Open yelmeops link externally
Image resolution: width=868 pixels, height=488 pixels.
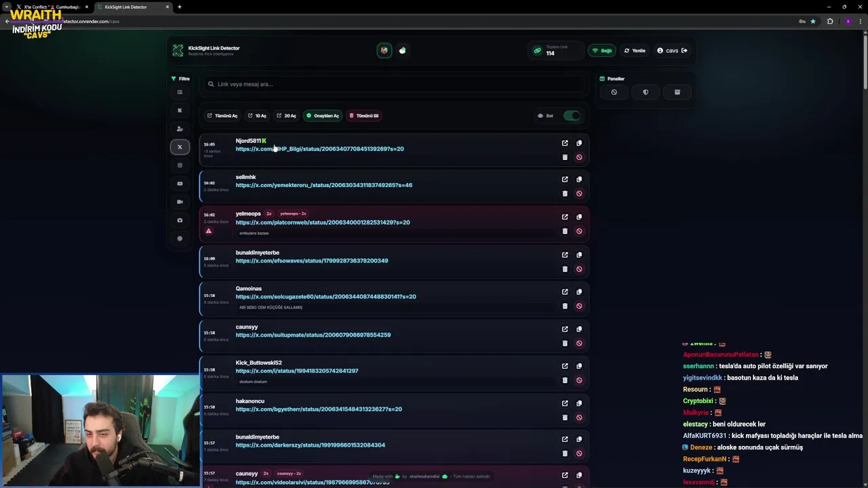(565, 217)
